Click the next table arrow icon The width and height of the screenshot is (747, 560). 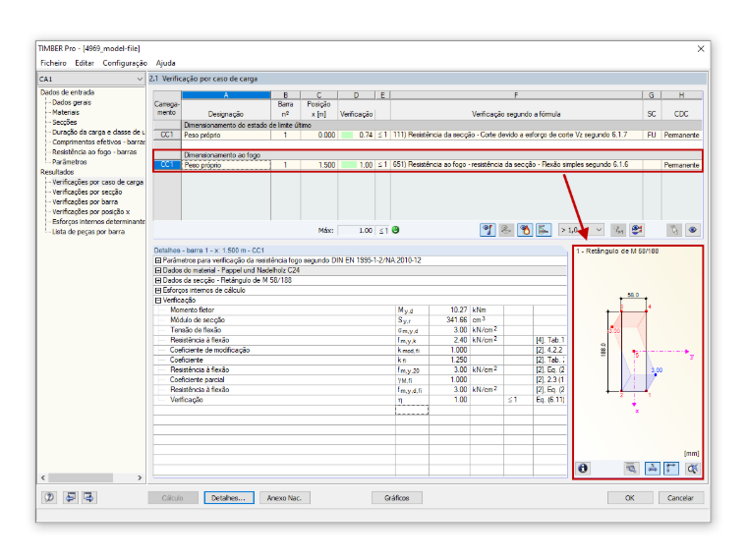[x=88, y=498]
